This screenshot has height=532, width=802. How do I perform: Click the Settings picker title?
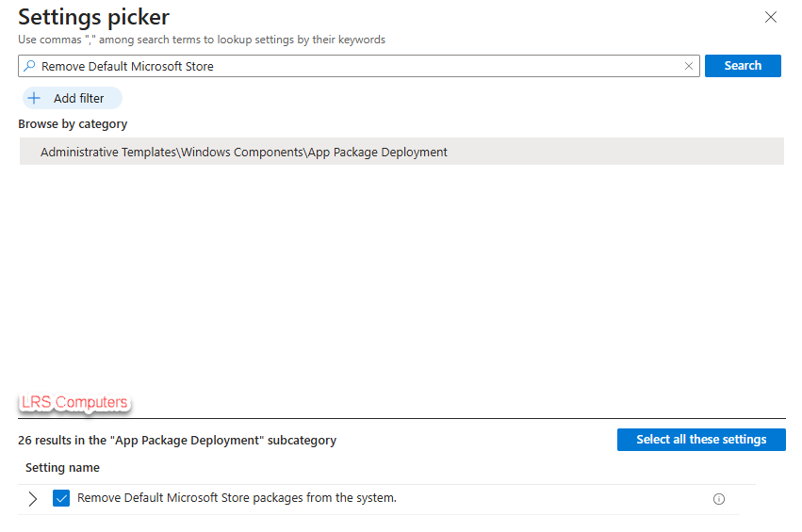point(94,17)
